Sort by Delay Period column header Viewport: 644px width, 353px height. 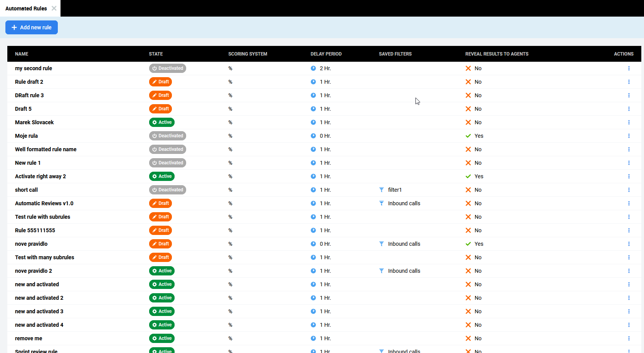click(326, 54)
